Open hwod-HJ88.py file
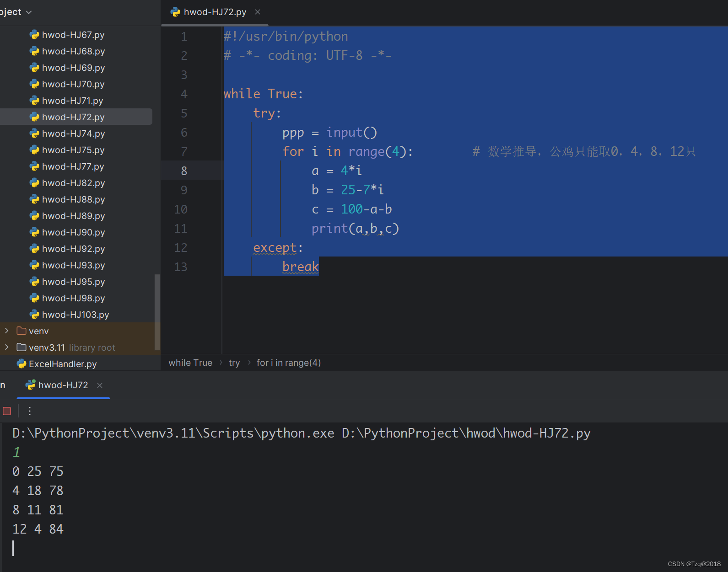This screenshot has width=728, height=572. 73,199
